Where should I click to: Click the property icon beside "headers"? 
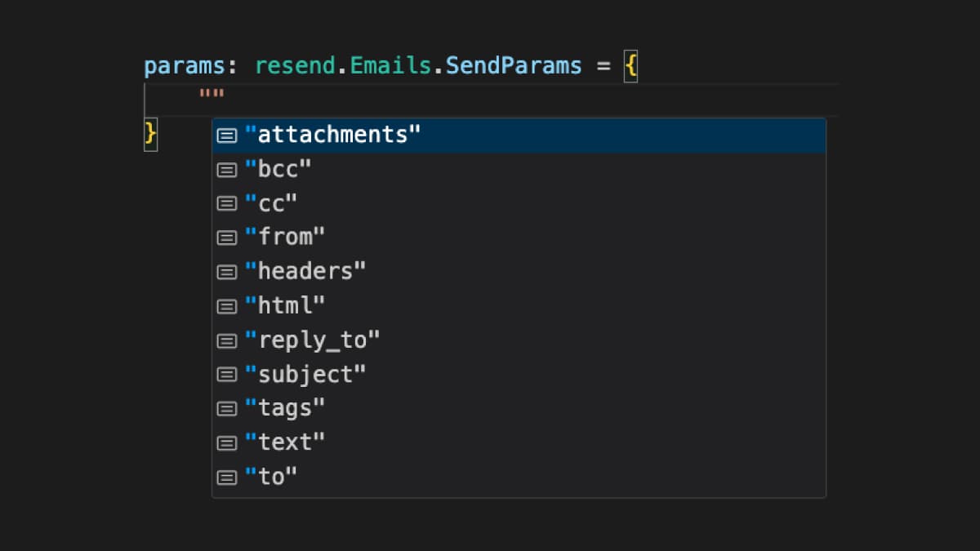226,271
